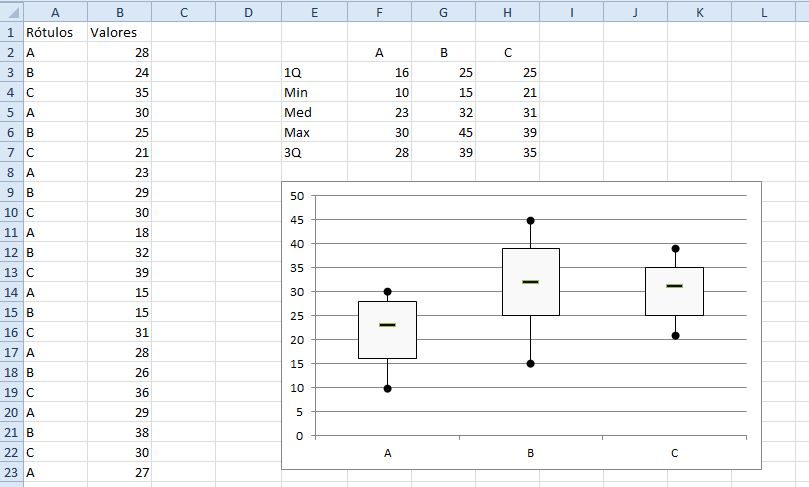Viewport: 809px width, 487px height.
Task: Click the Select All corner button
Action: [x=10, y=11]
